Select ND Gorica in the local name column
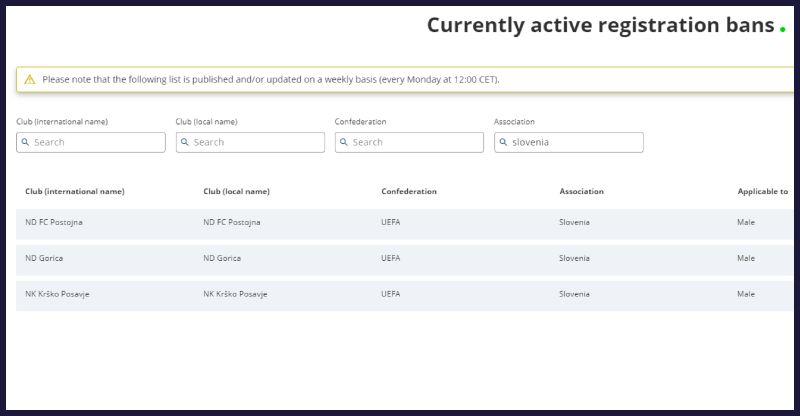This screenshot has width=800, height=416. (x=222, y=258)
